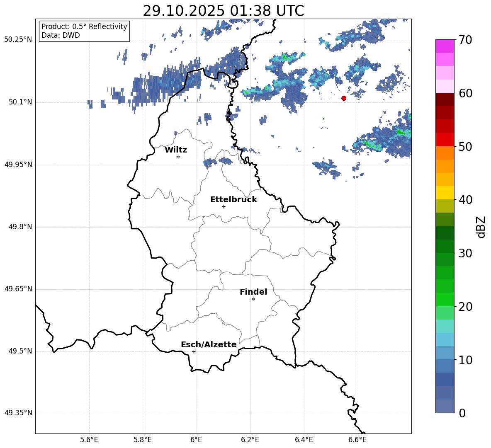Click the Ettelbruck station cross marker
491x448 pixels.
pos(224,206)
